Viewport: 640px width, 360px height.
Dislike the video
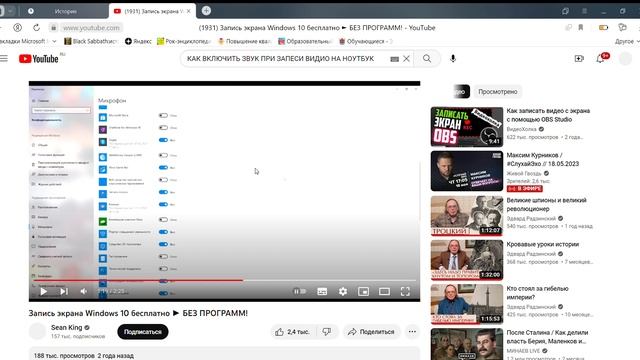coord(327,332)
